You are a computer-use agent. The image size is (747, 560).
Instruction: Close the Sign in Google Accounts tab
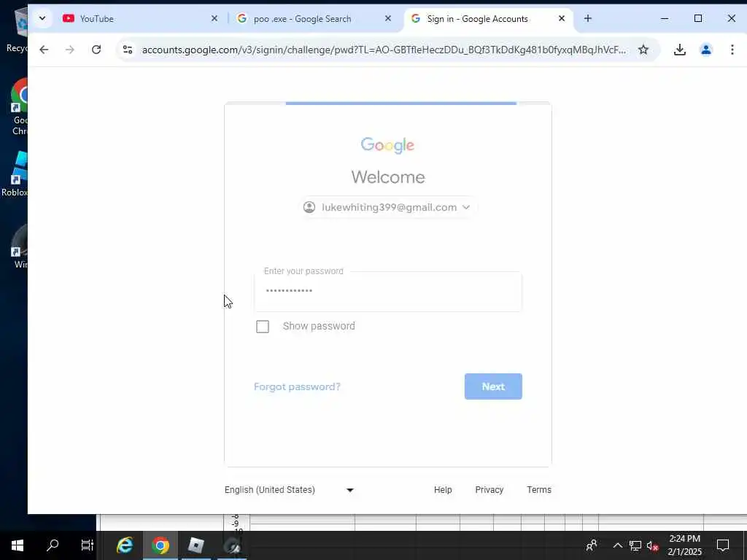(562, 18)
